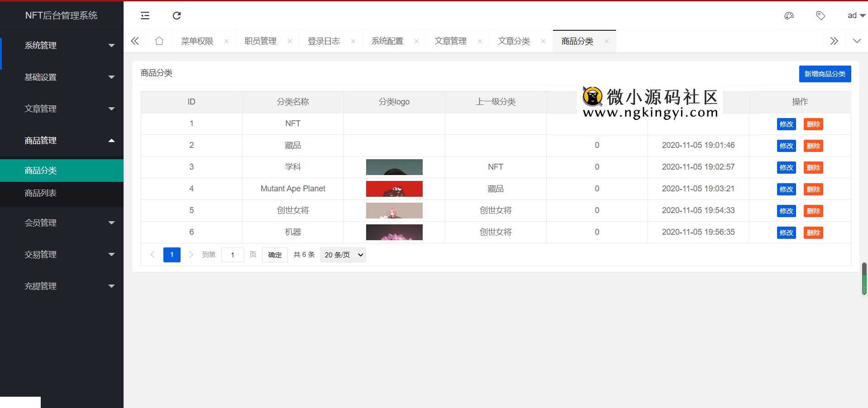The image size is (868, 408).
Task: Click the Mutant Ape Planet logo thumbnail
Action: [394, 189]
